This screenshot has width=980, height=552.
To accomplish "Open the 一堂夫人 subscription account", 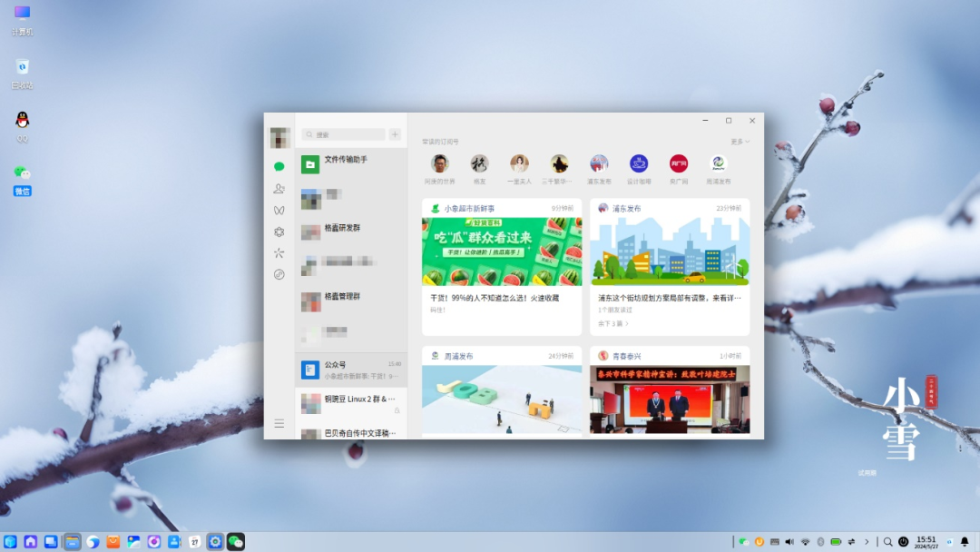I will coord(519,170).
